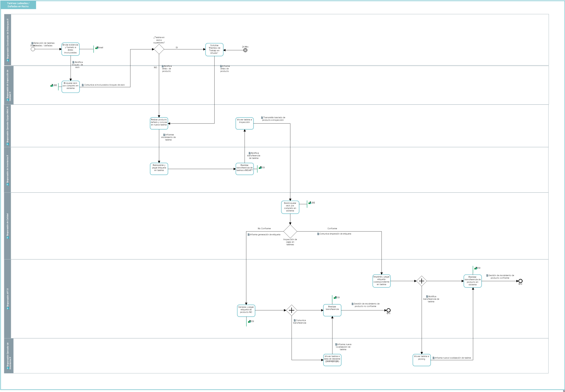
Task: Click the NO flow label
Action: [x=155, y=68]
